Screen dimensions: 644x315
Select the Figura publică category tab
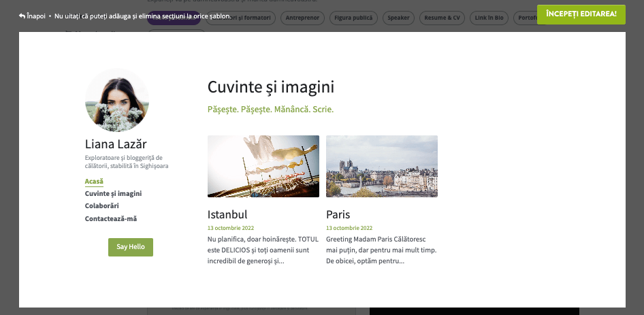(x=353, y=18)
